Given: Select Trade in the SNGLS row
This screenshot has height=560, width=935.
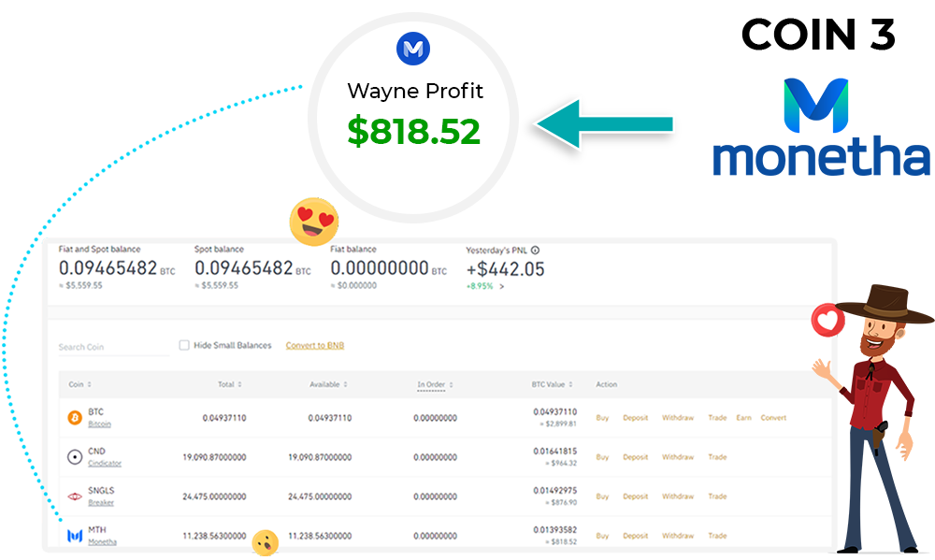Looking at the screenshot, I should pyautogui.click(x=717, y=496).
